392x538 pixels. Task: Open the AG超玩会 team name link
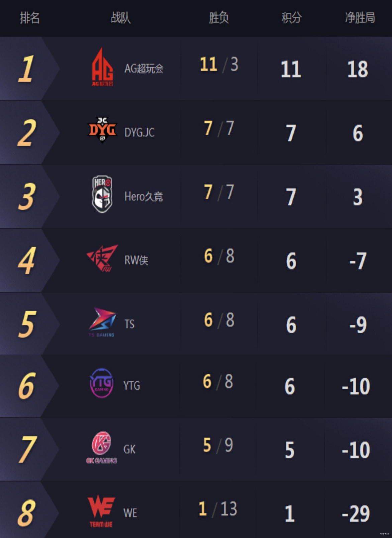144,69
